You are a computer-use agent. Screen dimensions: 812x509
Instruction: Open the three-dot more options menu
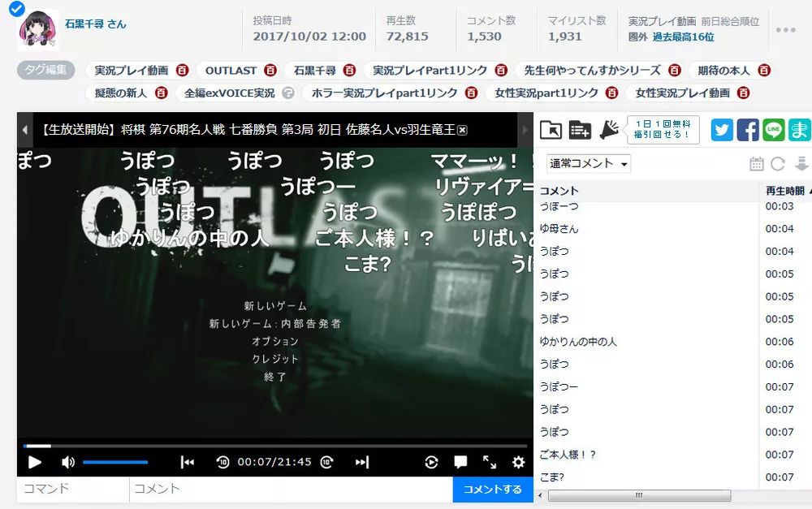click(785, 30)
